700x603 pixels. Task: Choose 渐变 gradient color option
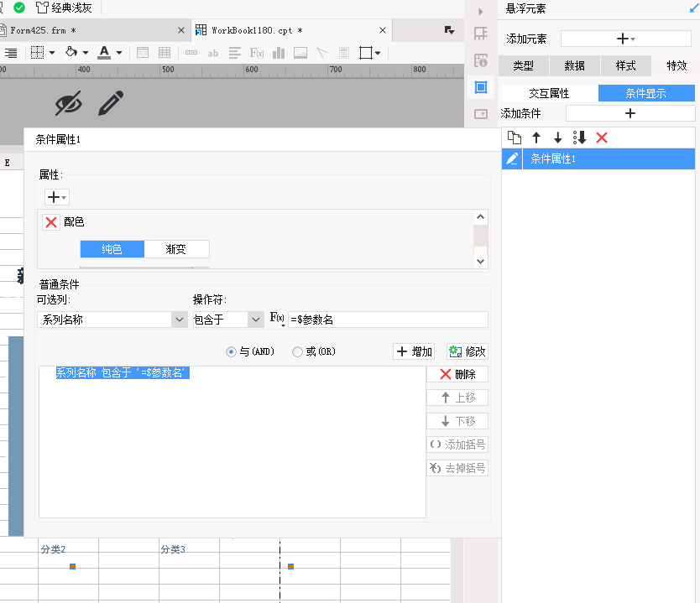(176, 249)
